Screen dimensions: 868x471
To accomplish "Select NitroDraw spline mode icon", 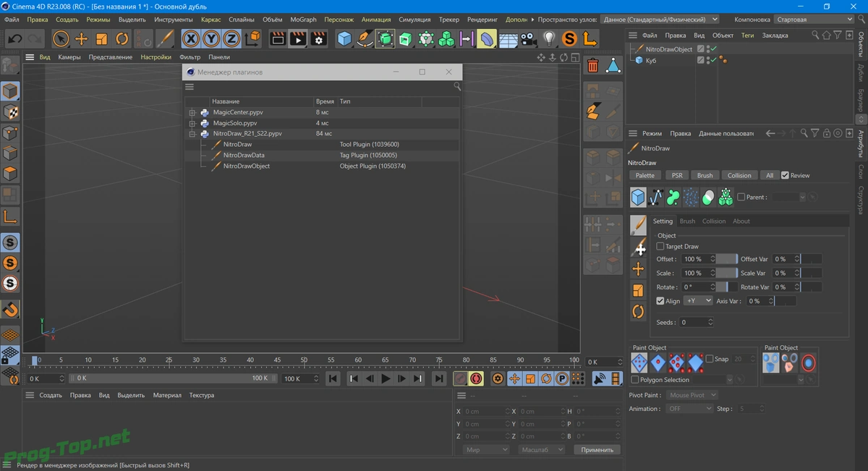I will (656, 197).
